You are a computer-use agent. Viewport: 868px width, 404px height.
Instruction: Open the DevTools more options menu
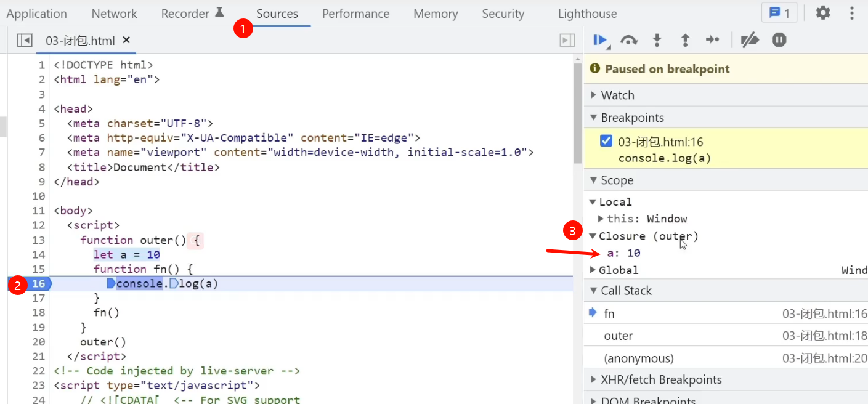pyautogui.click(x=853, y=13)
